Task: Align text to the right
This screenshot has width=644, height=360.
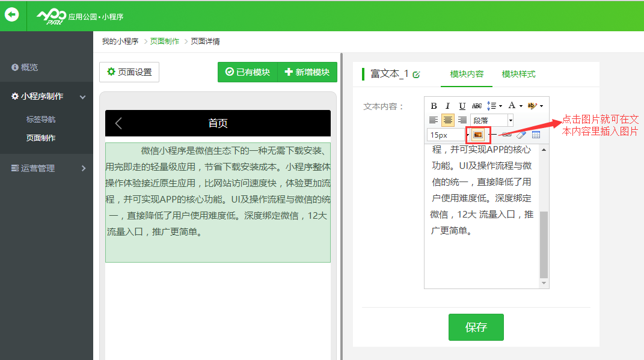Action: [x=462, y=120]
